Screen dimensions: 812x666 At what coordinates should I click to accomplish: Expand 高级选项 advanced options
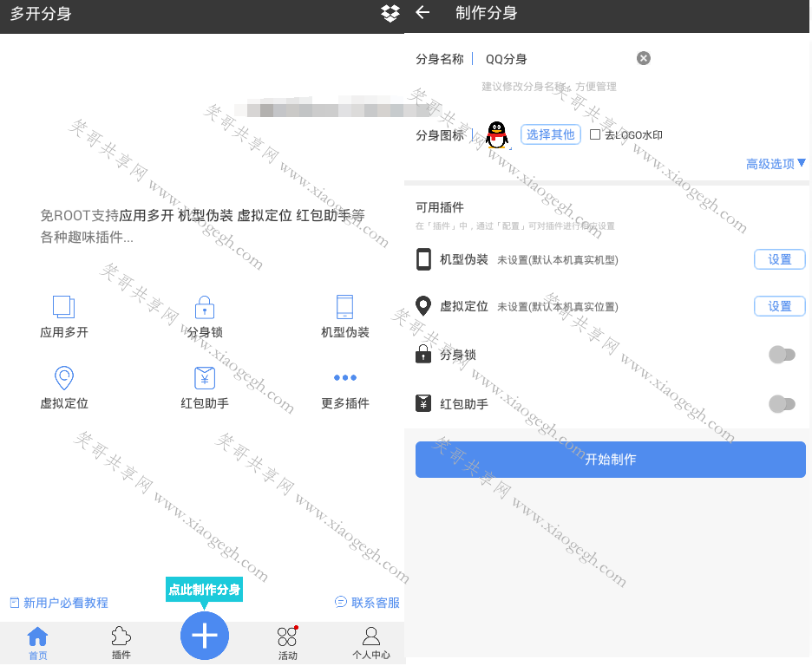coord(776,164)
